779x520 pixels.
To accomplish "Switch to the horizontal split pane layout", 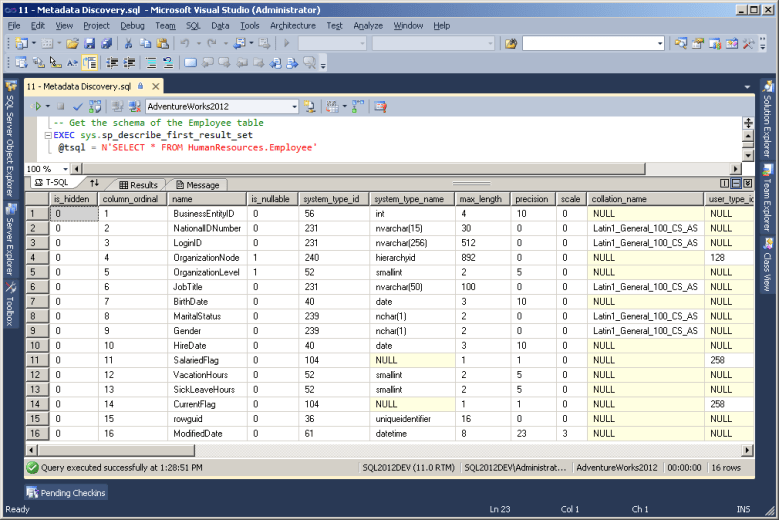I will (x=736, y=184).
